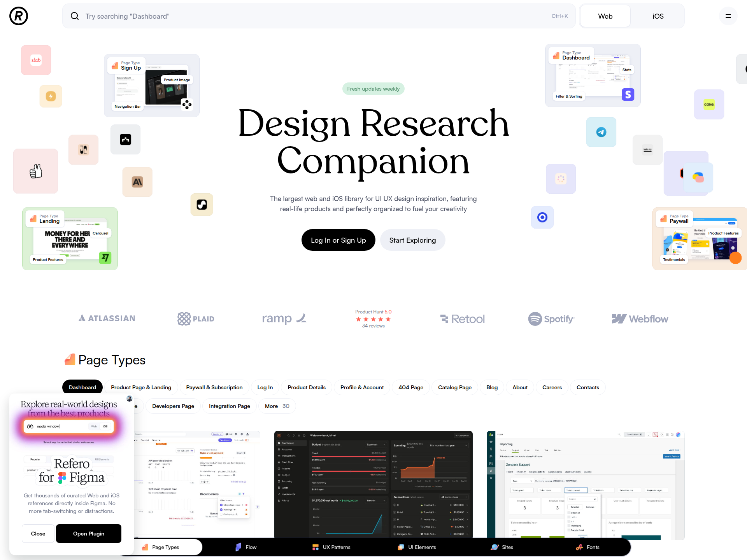747x560 pixels.
Task: Click Log In or Sign Up button
Action: pyautogui.click(x=338, y=240)
